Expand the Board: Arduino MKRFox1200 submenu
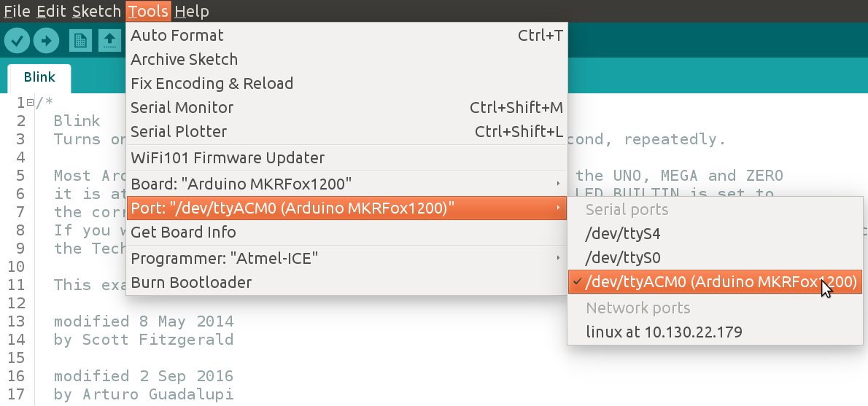Image resolution: width=868 pixels, height=406 pixels. click(x=346, y=183)
